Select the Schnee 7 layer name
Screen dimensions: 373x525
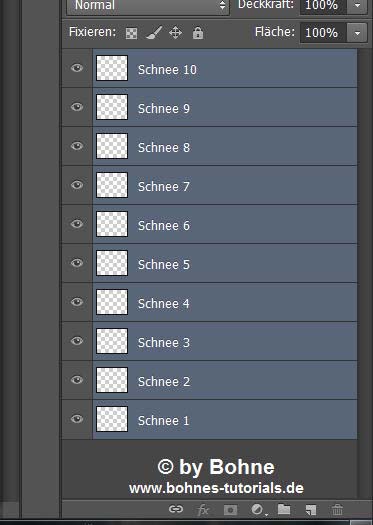(x=164, y=186)
